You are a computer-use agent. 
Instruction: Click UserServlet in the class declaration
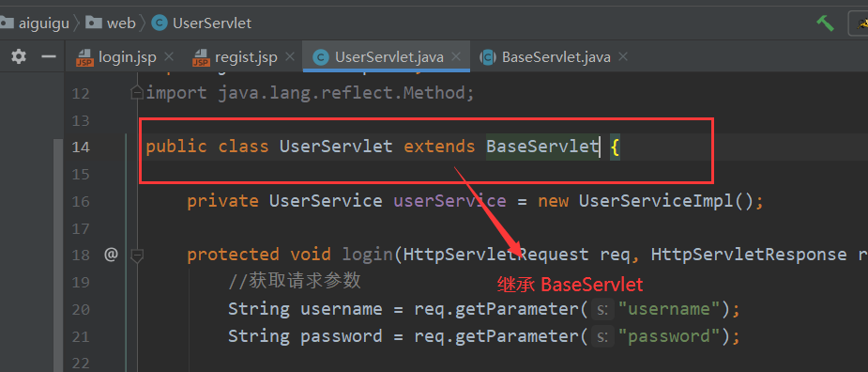[336, 147]
